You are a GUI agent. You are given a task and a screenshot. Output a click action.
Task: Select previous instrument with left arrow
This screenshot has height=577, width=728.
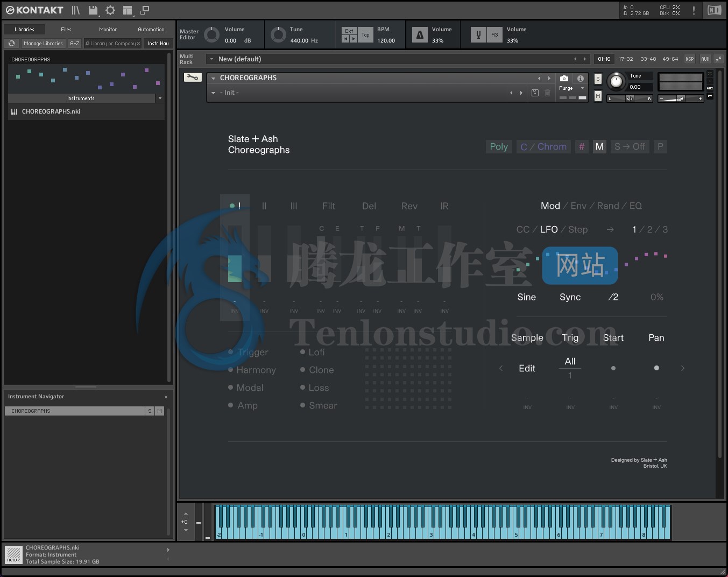pyautogui.click(x=539, y=79)
